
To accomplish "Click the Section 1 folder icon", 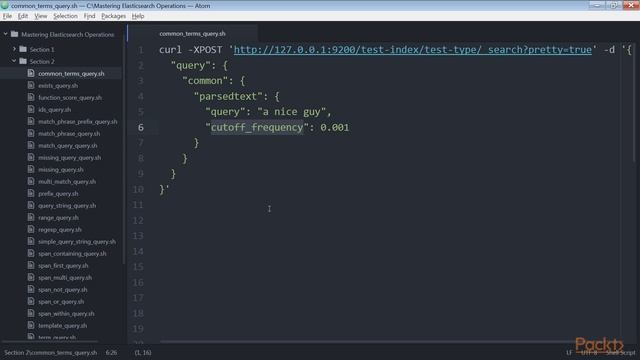I will pos(23,49).
